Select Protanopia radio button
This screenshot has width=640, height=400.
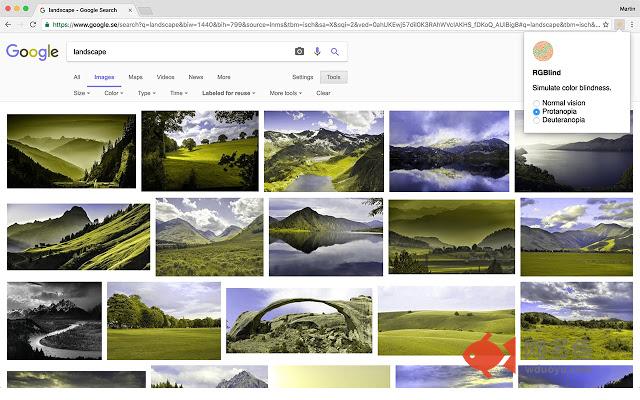coord(536,111)
